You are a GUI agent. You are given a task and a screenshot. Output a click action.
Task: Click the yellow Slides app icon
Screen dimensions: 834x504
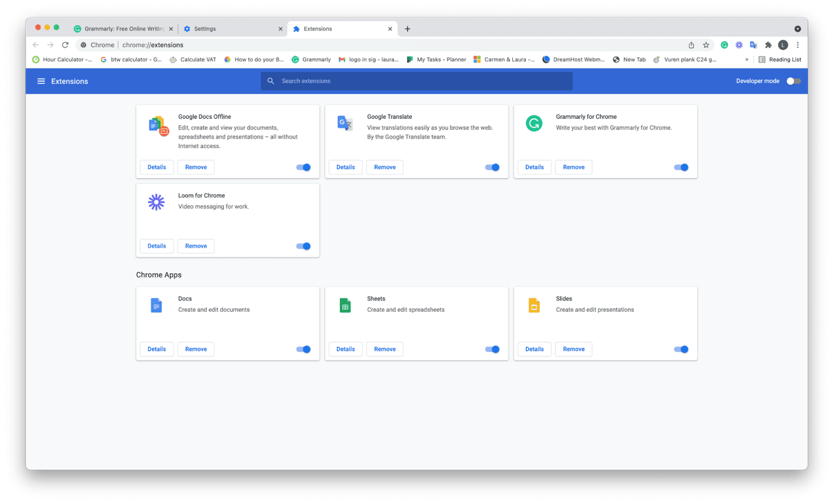[x=534, y=305]
